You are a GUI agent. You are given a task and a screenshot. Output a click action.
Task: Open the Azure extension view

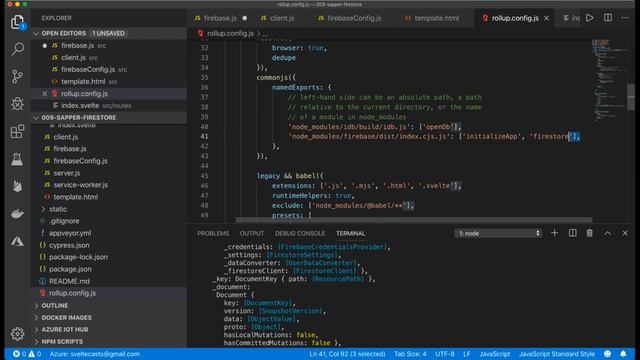(x=17, y=241)
